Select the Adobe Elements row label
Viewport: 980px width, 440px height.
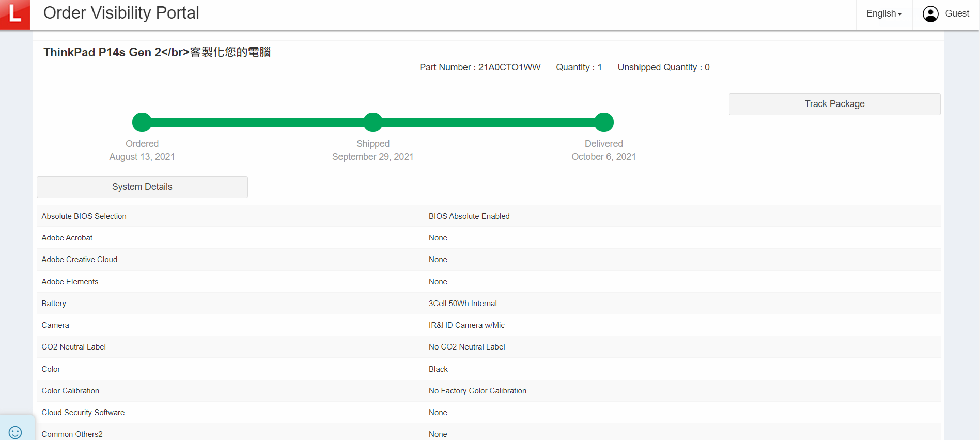tap(70, 282)
